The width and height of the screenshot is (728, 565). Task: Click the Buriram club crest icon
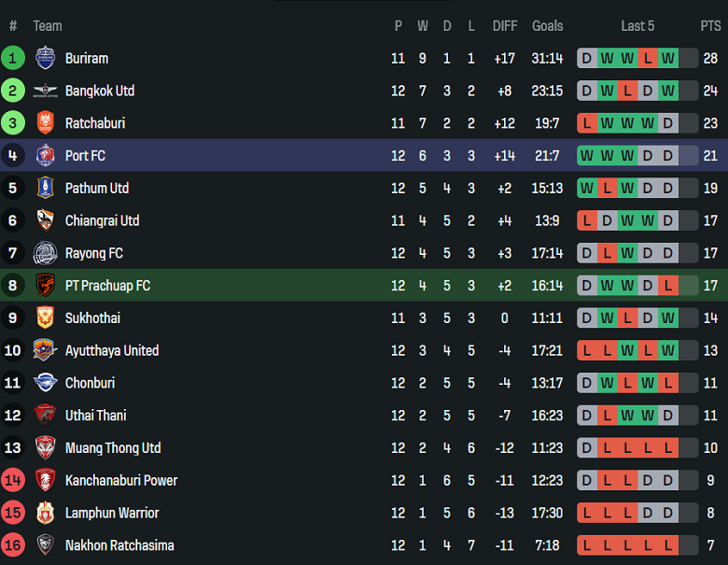(x=45, y=58)
